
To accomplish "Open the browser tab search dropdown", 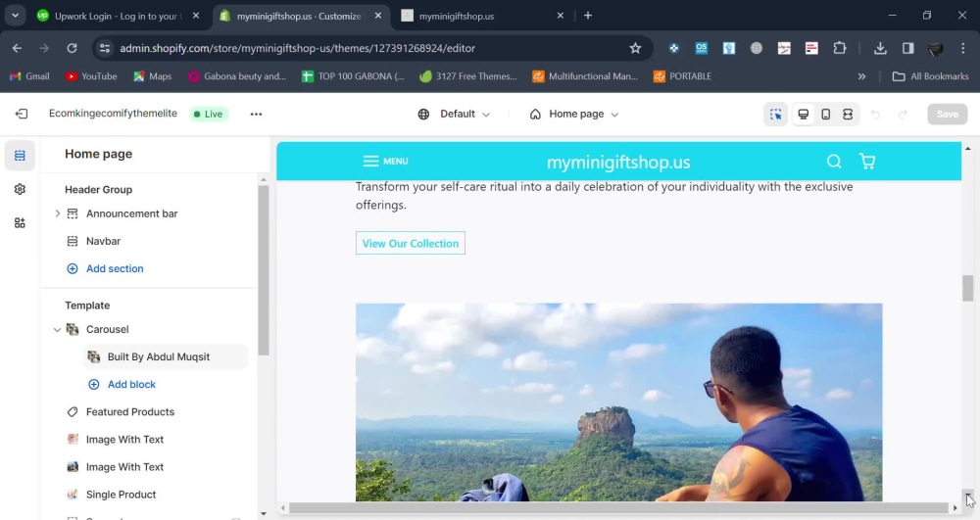I will [x=15, y=16].
